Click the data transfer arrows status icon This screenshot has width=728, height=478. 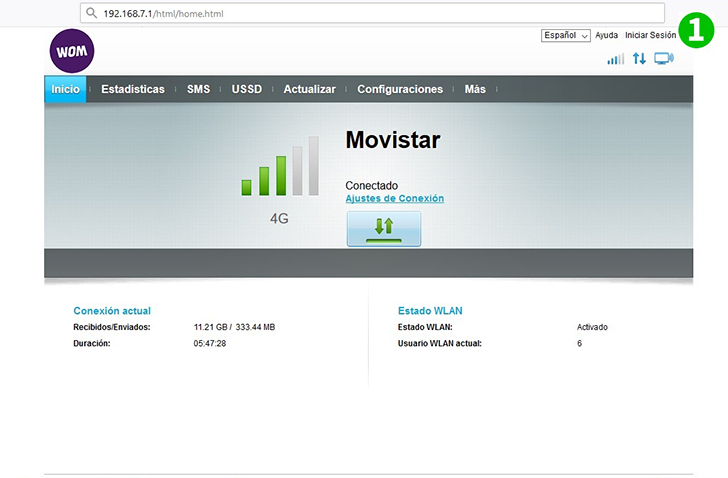point(639,58)
